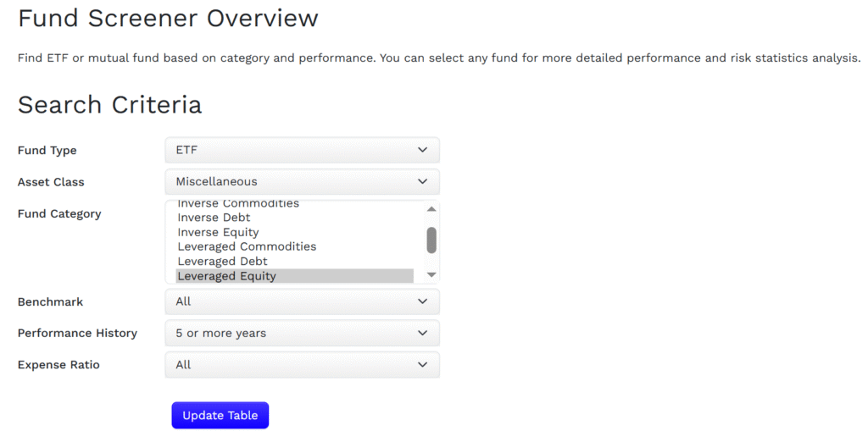
Task: Open the Benchmark dropdown
Action: tap(302, 301)
